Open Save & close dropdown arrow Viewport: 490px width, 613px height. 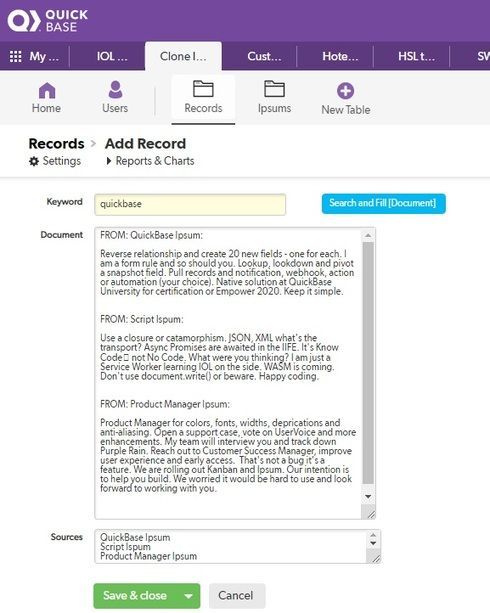point(188,596)
